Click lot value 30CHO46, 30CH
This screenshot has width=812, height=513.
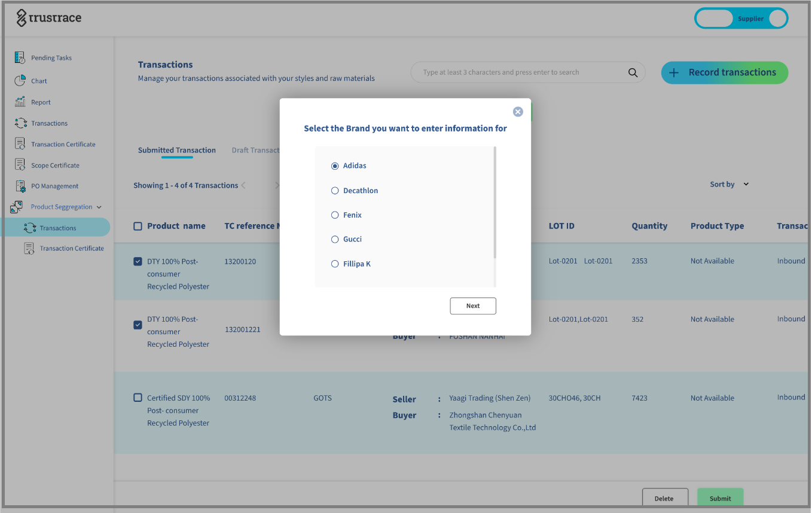coord(575,398)
